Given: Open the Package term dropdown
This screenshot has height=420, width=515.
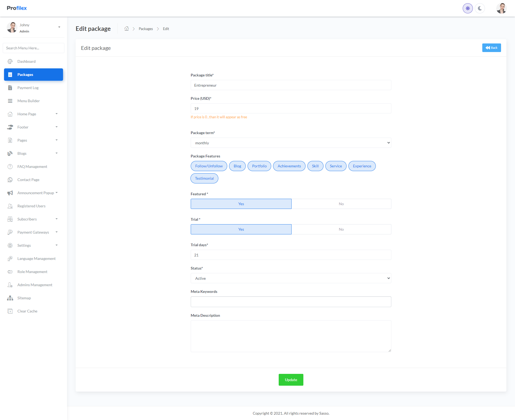Looking at the screenshot, I should tap(291, 143).
